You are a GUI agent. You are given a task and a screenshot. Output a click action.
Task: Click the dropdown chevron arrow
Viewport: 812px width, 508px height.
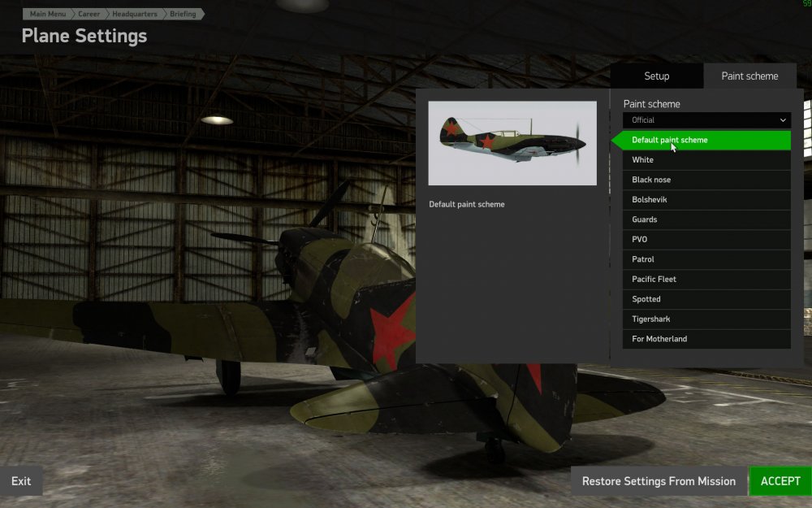(783, 120)
